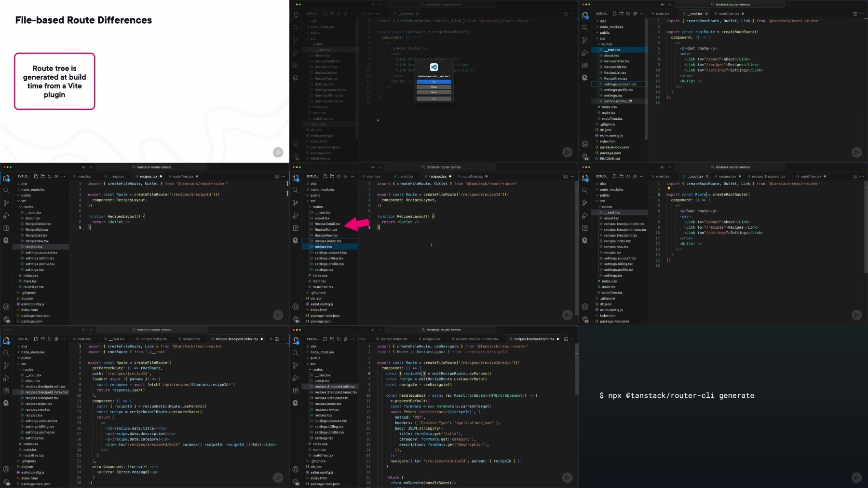
Task: Select main.tsx tab in the pink-arrow window
Action: point(373,176)
